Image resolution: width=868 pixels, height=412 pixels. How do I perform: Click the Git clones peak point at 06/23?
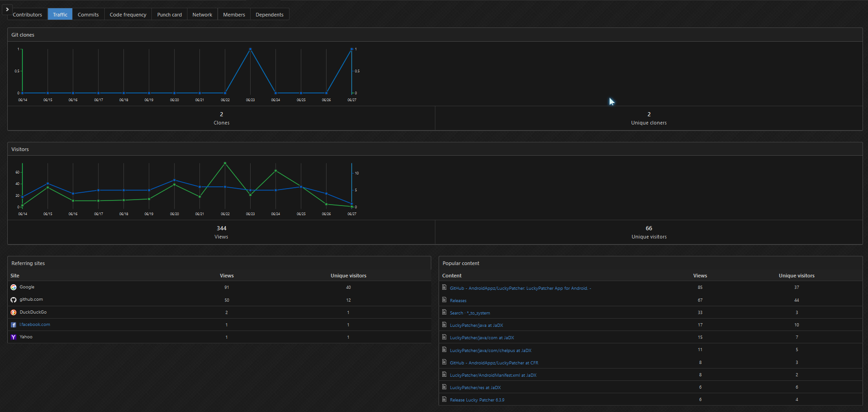pyautogui.click(x=250, y=49)
